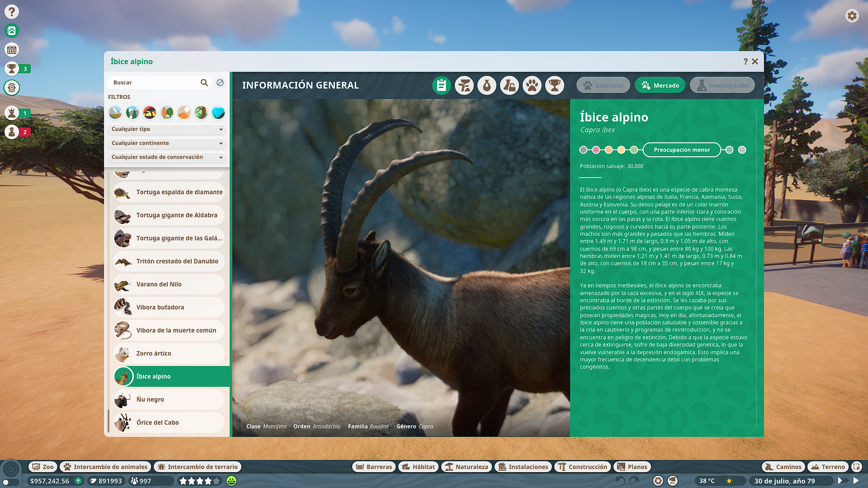This screenshot has height=488, width=868.
Task: Open the Construcción menu
Action: (583, 467)
